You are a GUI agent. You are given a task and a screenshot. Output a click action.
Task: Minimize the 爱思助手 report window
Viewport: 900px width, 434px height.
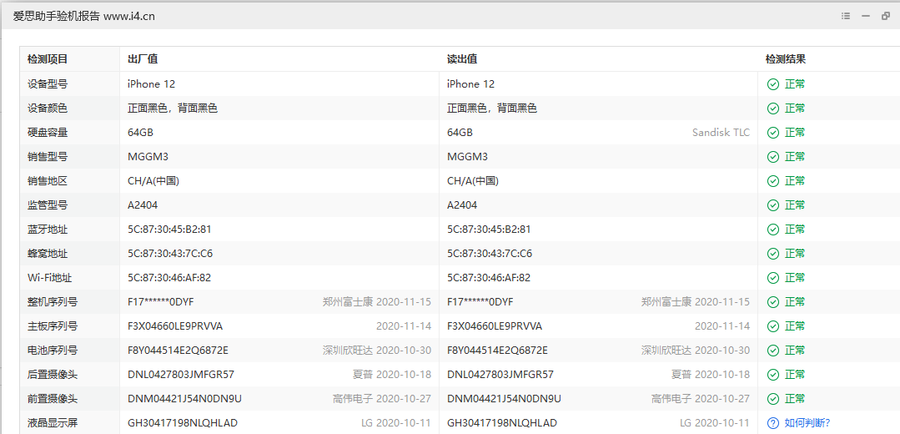tap(865, 16)
